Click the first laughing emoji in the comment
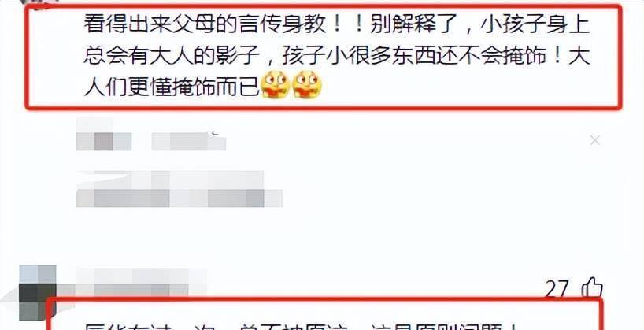The width and height of the screenshot is (644, 330). point(276,84)
